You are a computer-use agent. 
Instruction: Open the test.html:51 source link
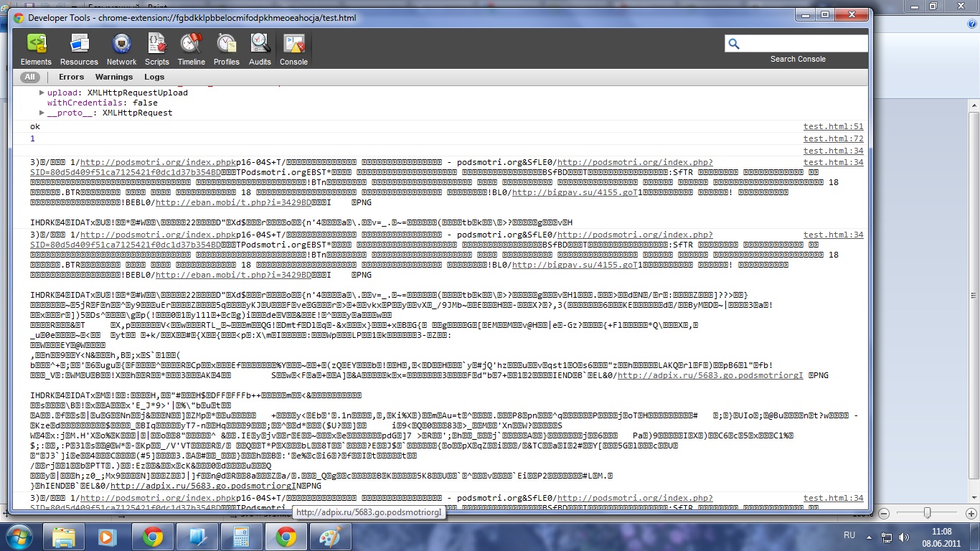833,126
